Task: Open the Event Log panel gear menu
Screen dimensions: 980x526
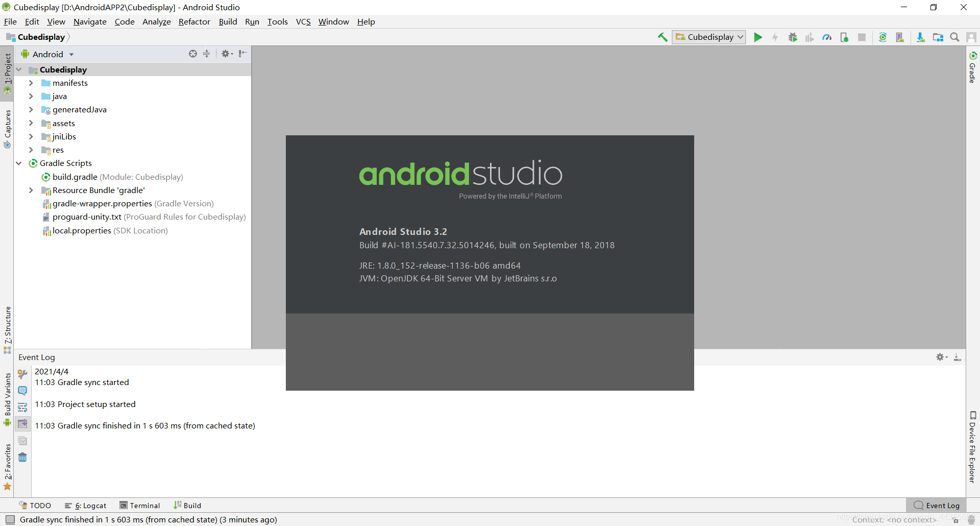Action: (x=941, y=357)
